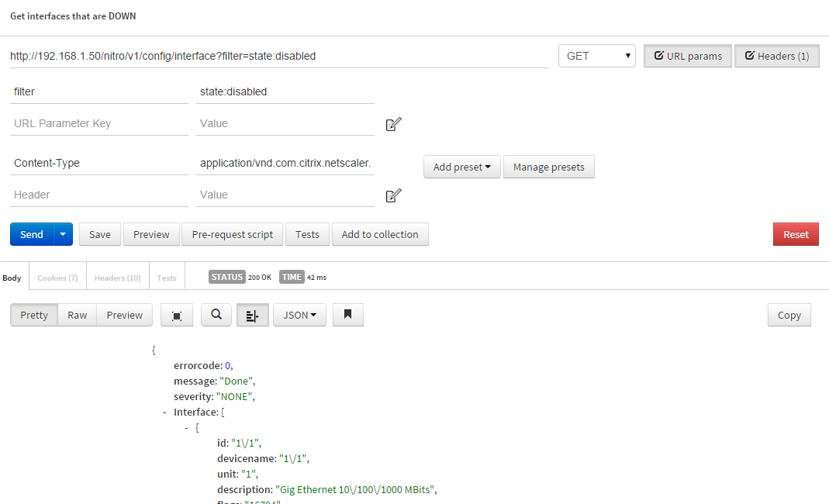Click the fullscreen response icon
Viewport: 829px width, 504px height.
pos(177,316)
